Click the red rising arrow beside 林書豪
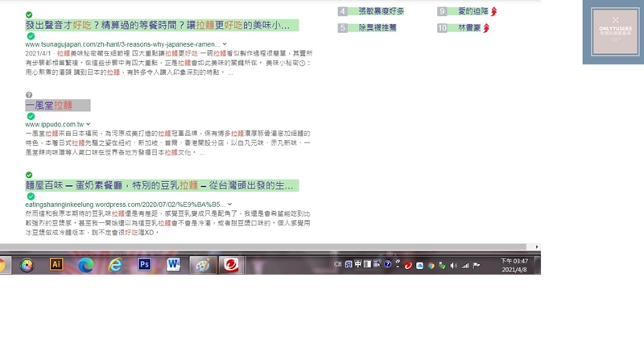The width and height of the screenshot is (644, 364). tap(486, 28)
